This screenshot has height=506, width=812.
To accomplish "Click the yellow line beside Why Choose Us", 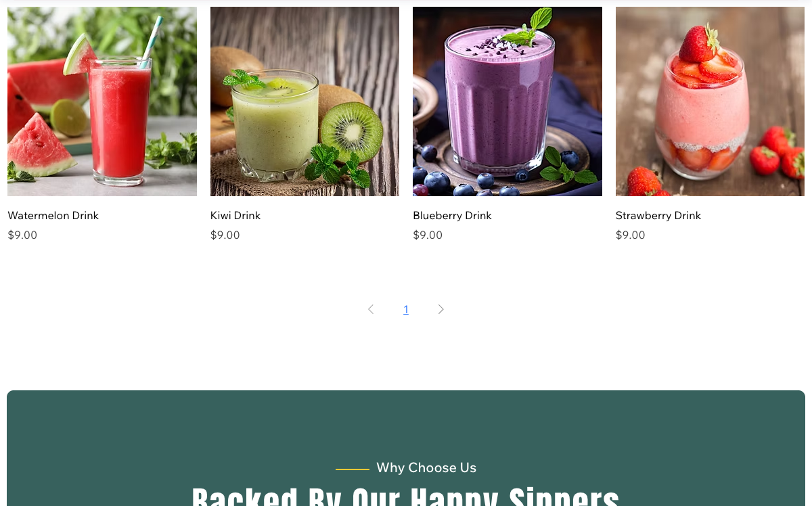I will tap(353, 469).
